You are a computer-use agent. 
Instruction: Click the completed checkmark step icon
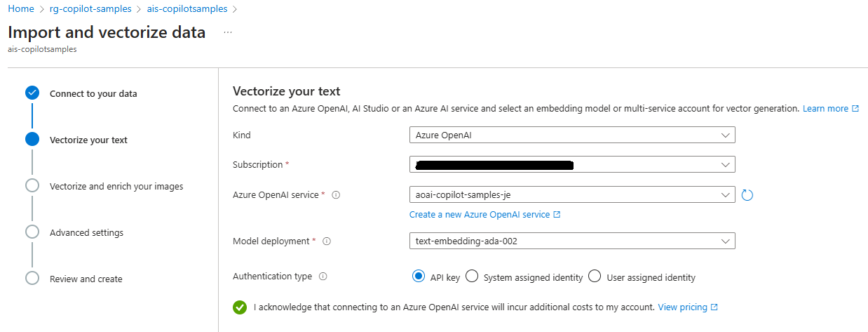click(x=32, y=93)
